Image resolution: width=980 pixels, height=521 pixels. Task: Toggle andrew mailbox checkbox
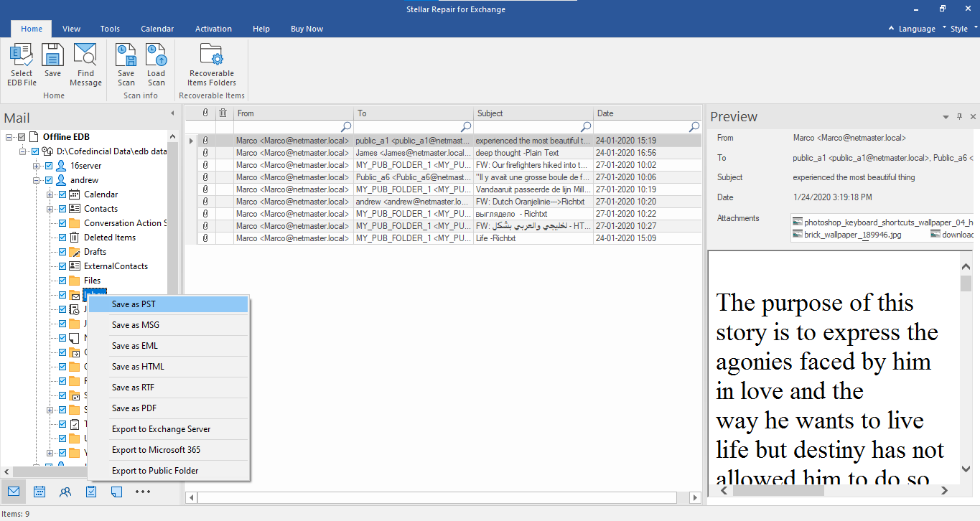tap(49, 180)
